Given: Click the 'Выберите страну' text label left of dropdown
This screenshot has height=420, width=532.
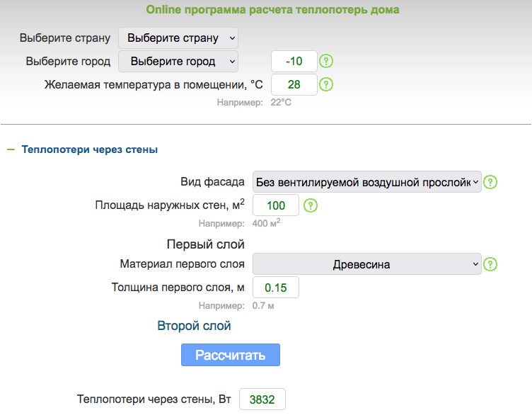Looking at the screenshot, I should (65, 38).
